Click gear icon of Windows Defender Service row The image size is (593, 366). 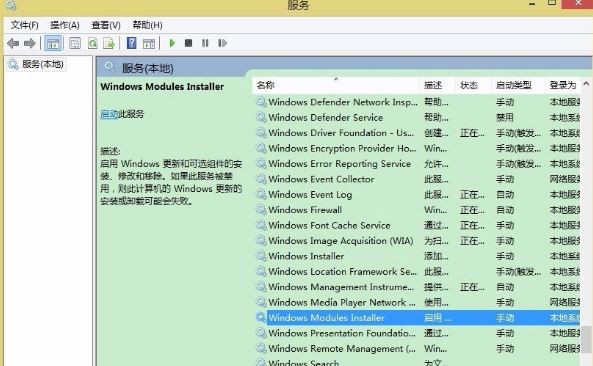coord(261,118)
